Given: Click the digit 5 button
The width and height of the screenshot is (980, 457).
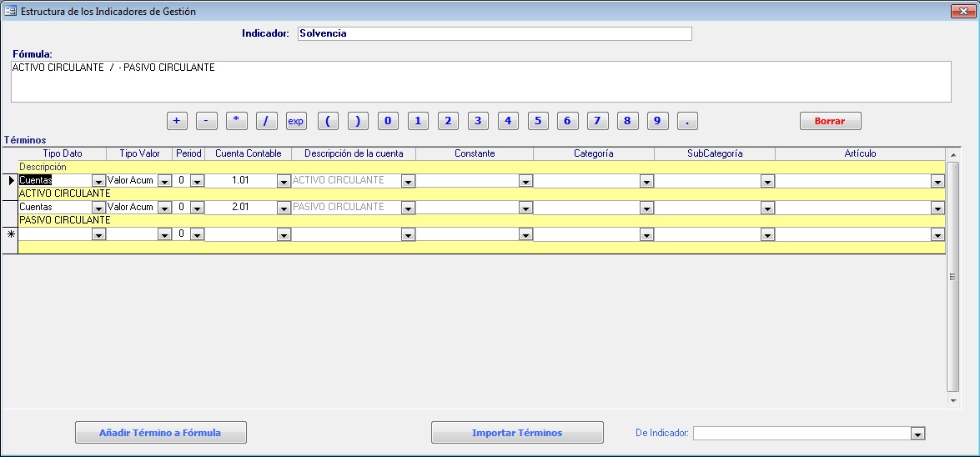Looking at the screenshot, I should tap(538, 121).
